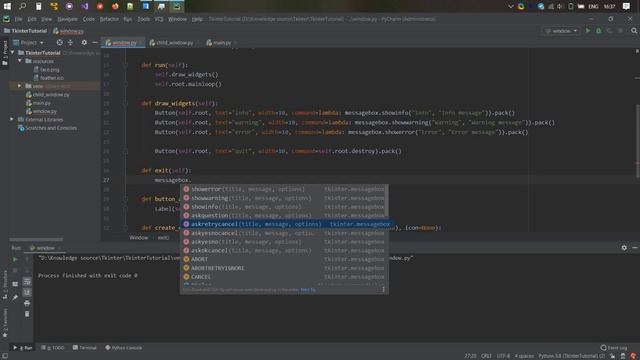Open the Edit menu
Image resolution: width=640 pixels, height=360 pixels.
32,19
